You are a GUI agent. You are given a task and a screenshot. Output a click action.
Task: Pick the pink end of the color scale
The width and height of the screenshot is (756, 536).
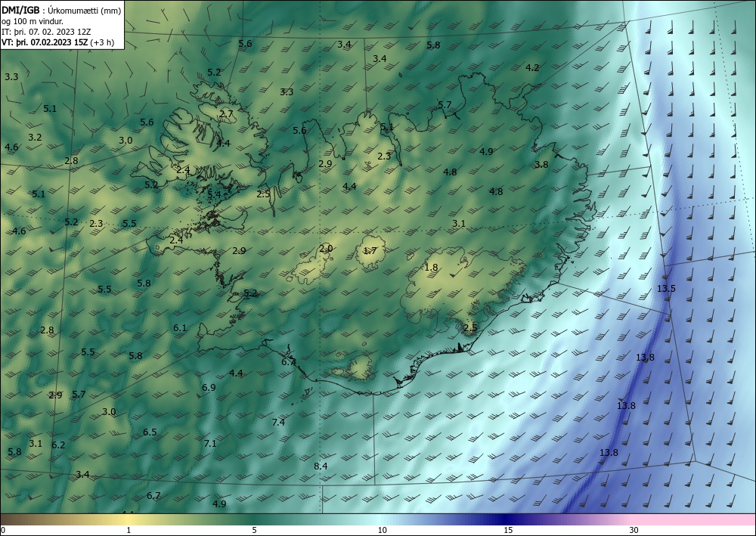click(x=694, y=519)
